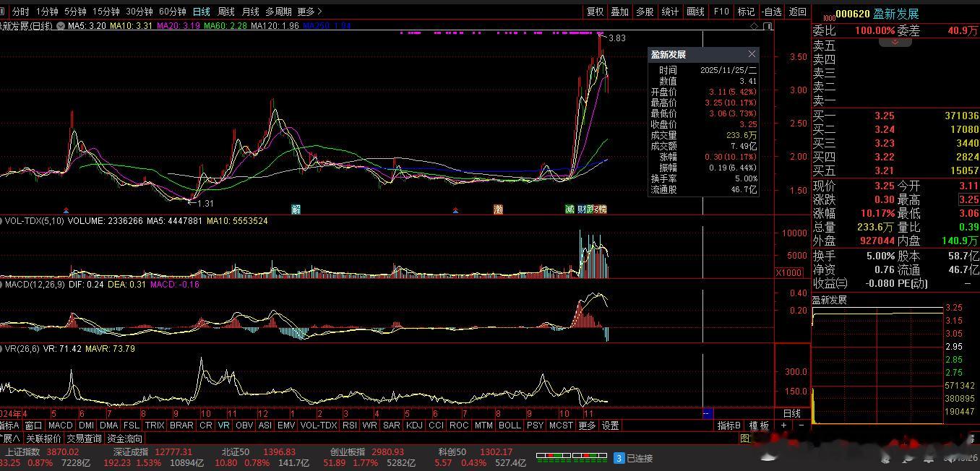Select the BOLL indicator tab
The image size is (980, 471).
click(510, 425)
